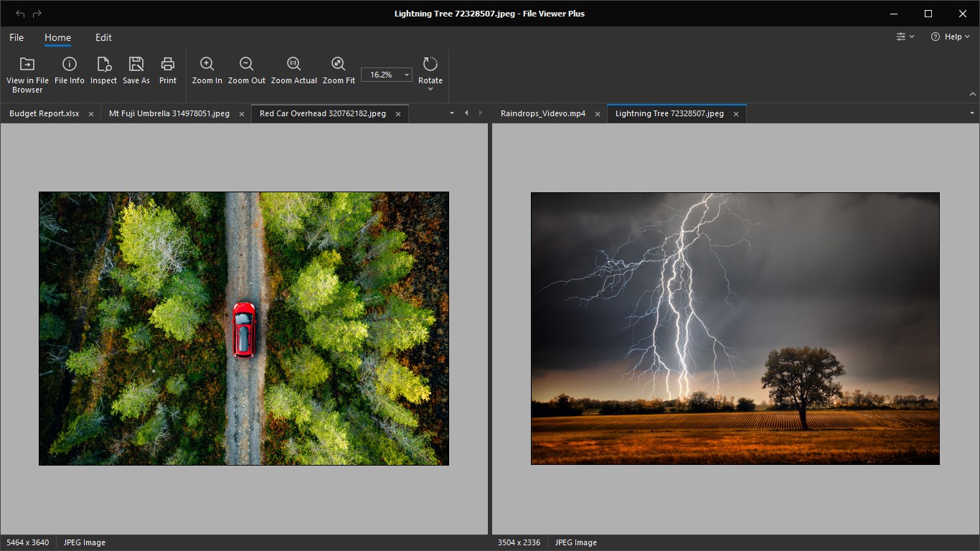This screenshot has width=980, height=551.
Task: Click the Save As icon
Action: (136, 64)
